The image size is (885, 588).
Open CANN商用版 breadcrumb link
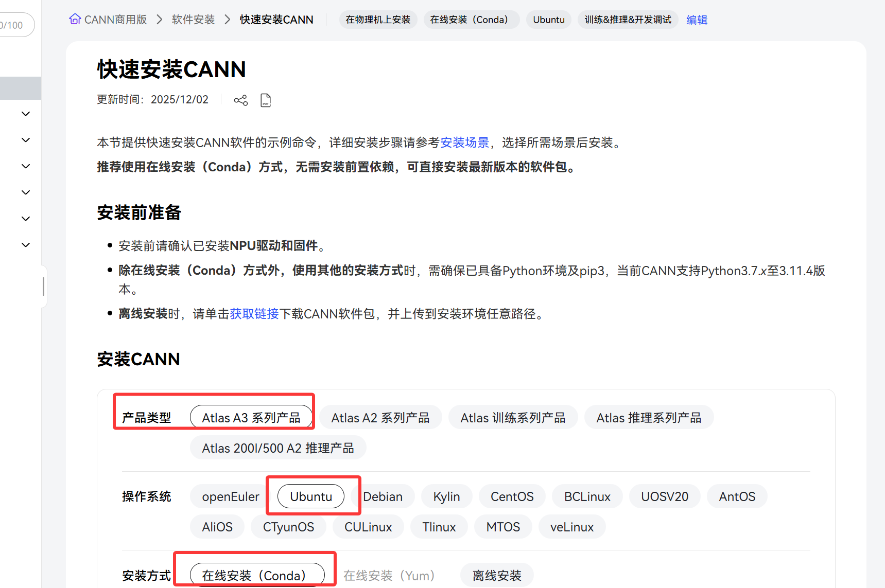[115, 20]
